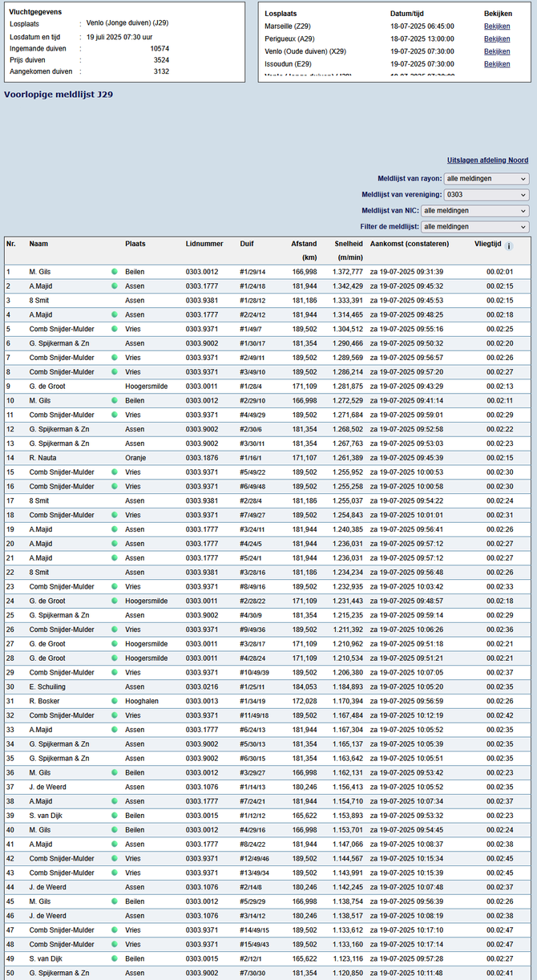Click green dot in row 49 S. van Dijk
This screenshot has width=537, height=980.
click(115, 958)
